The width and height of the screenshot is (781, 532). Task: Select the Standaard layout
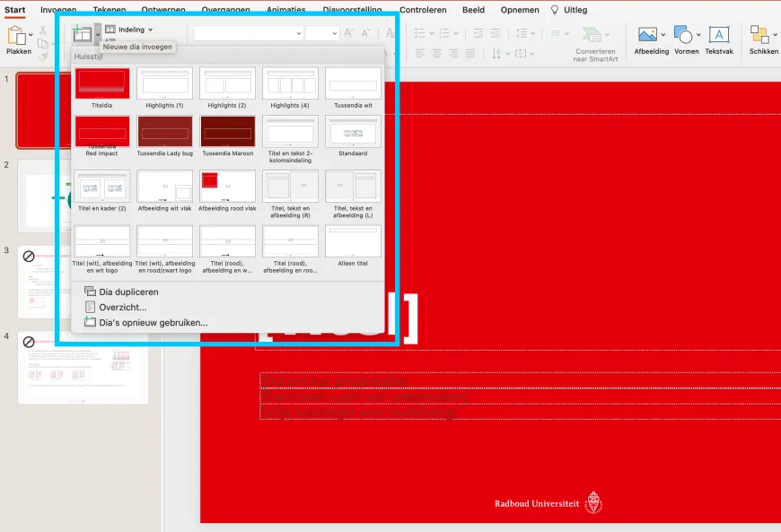tap(353, 131)
